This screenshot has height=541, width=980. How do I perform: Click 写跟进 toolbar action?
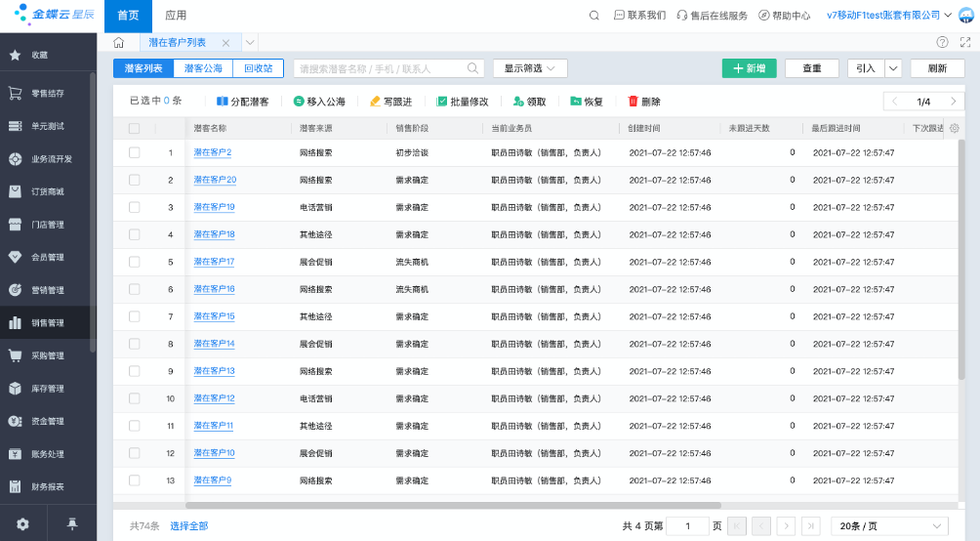coord(390,102)
